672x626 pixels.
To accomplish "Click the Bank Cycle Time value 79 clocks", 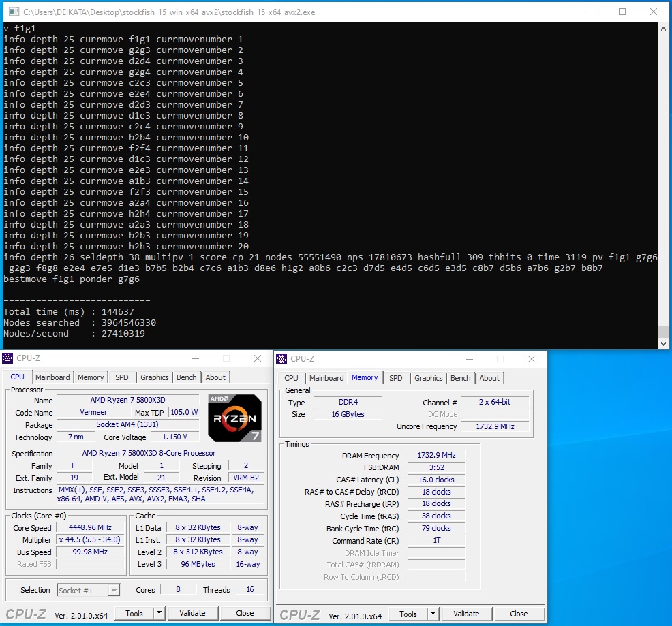I will point(436,529).
